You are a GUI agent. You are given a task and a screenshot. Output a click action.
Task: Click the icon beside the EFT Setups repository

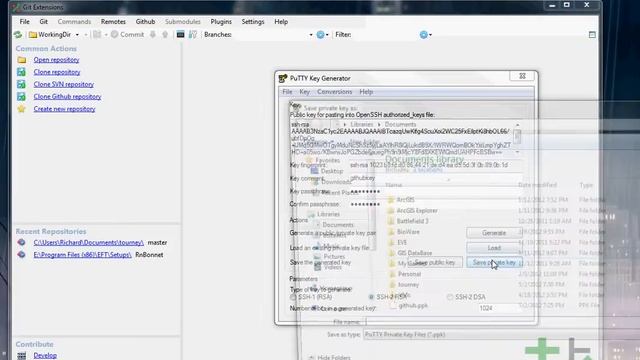point(22,255)
